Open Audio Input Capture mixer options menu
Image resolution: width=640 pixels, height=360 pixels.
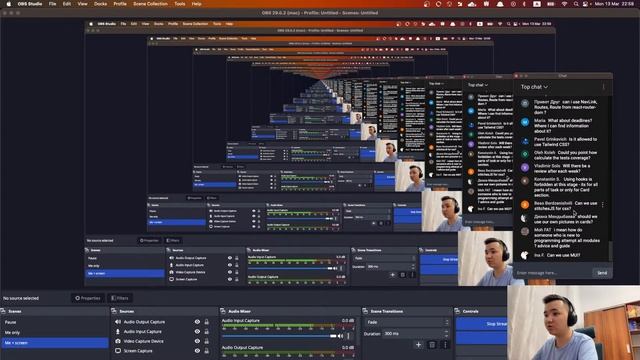coord(349,336)
